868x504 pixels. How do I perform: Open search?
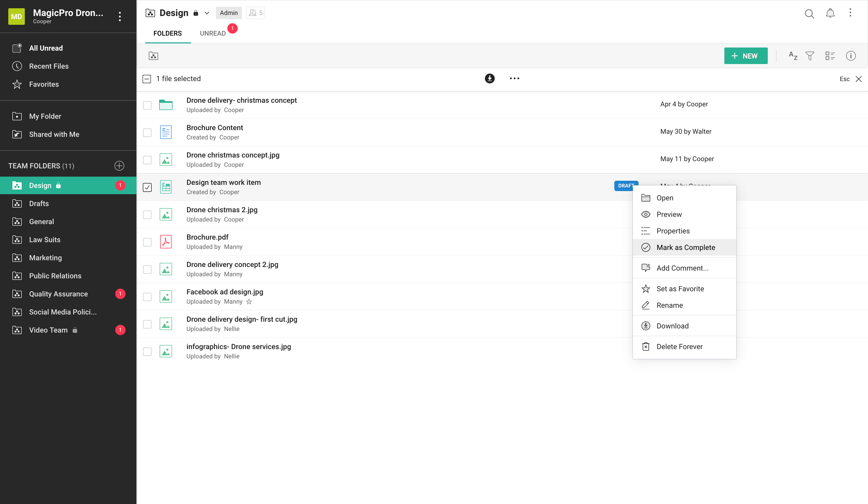click(x=809, y=14)
